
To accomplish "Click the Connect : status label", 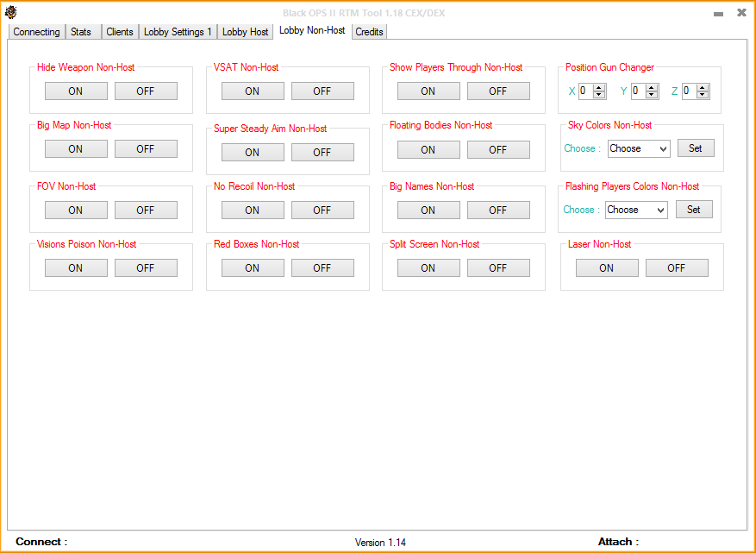I will coord(41,542).
